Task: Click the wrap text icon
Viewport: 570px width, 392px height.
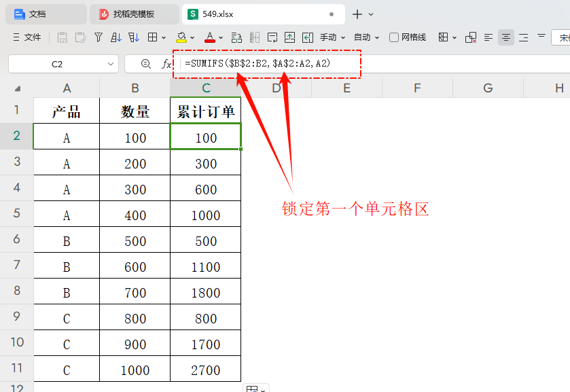Action: point(272,37)
